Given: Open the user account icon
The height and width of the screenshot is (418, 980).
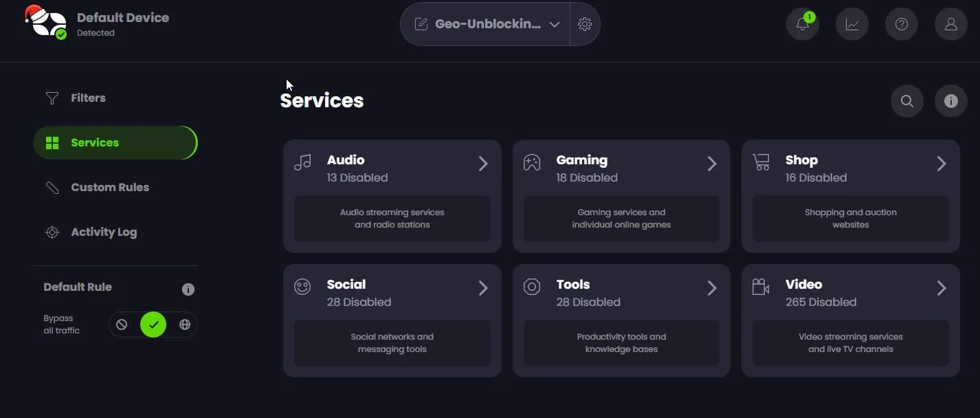Looking at the screenshot, I should [x=951, y=24].
